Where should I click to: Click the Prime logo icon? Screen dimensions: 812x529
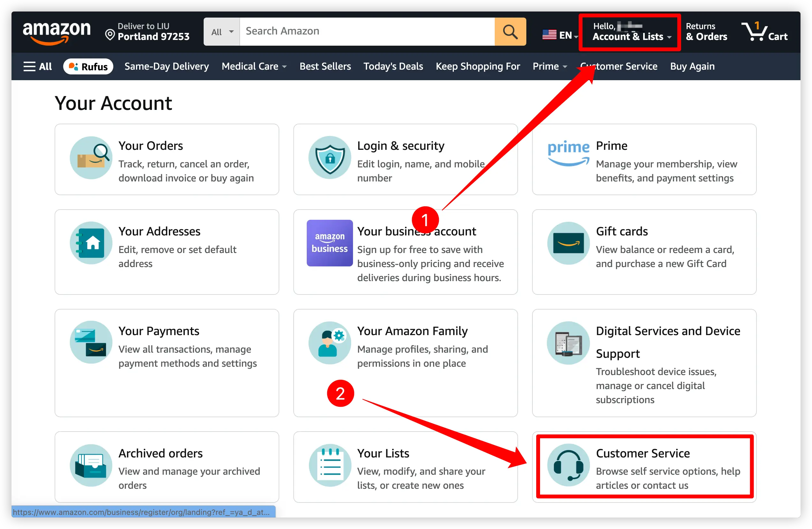[568, 153]
